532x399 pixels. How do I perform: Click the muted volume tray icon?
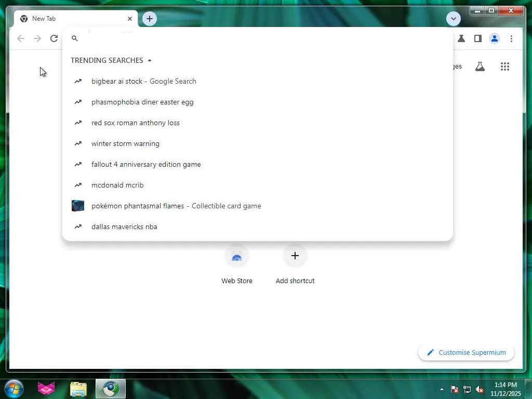(x=480, y=389)
